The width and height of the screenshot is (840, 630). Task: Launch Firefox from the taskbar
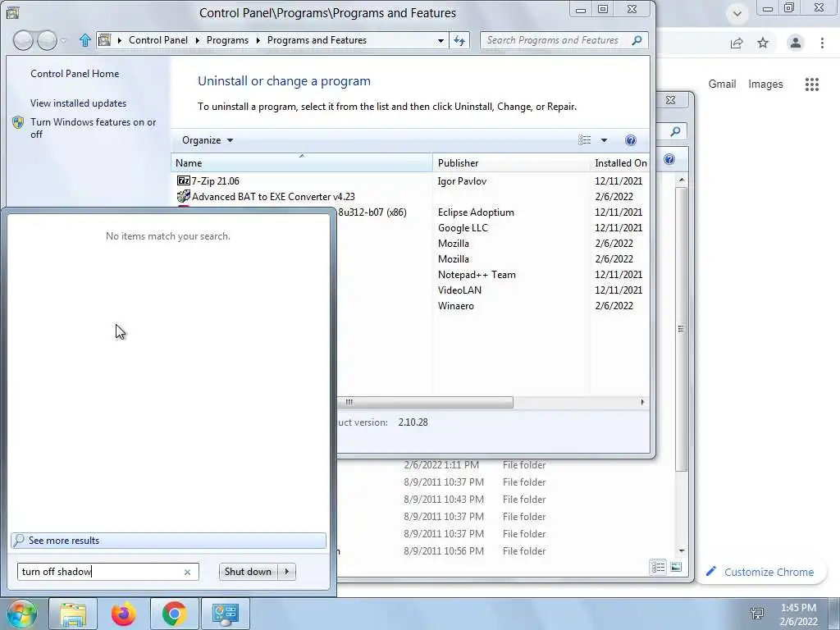tap(123, 614)
